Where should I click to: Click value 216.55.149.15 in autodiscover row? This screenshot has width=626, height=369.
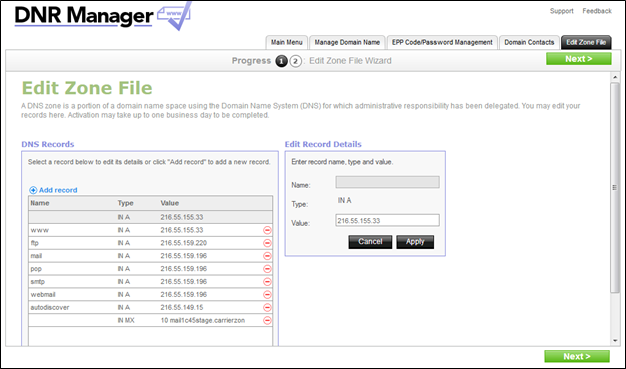click(182, 308)
